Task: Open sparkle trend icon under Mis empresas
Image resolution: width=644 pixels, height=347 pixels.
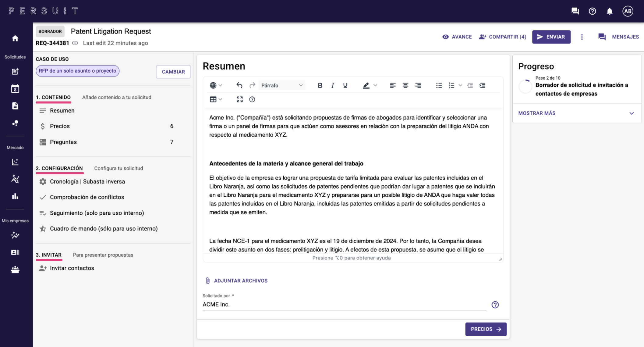Action: [15, 235]
